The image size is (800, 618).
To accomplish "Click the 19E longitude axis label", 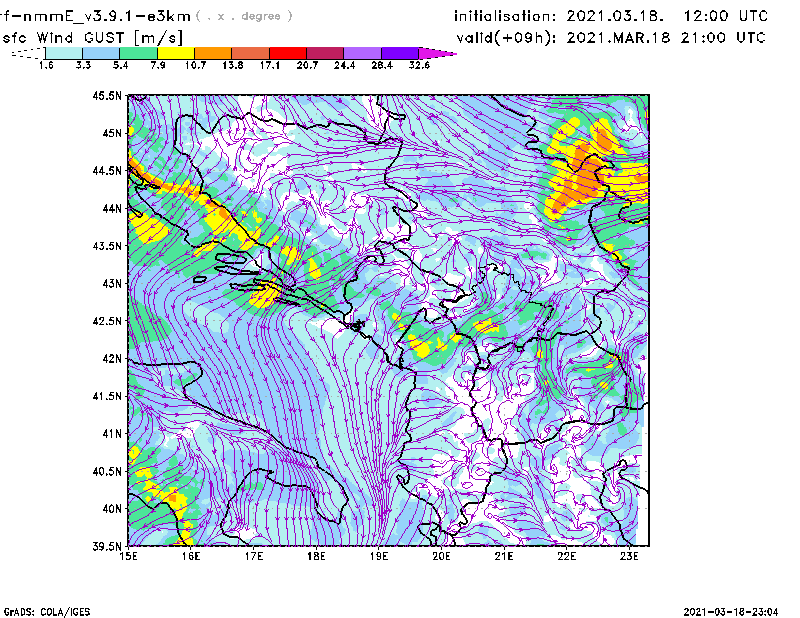I will [380, 555].
